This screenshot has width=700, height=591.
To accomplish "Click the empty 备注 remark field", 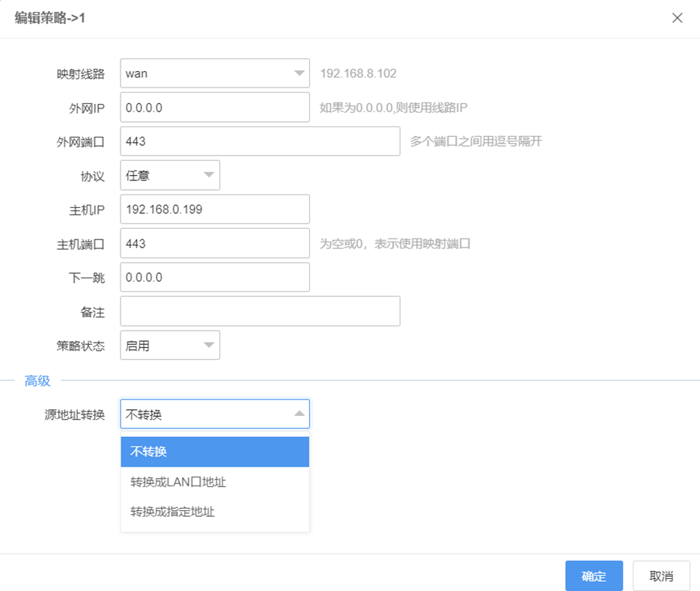I will tap(259, 310).
